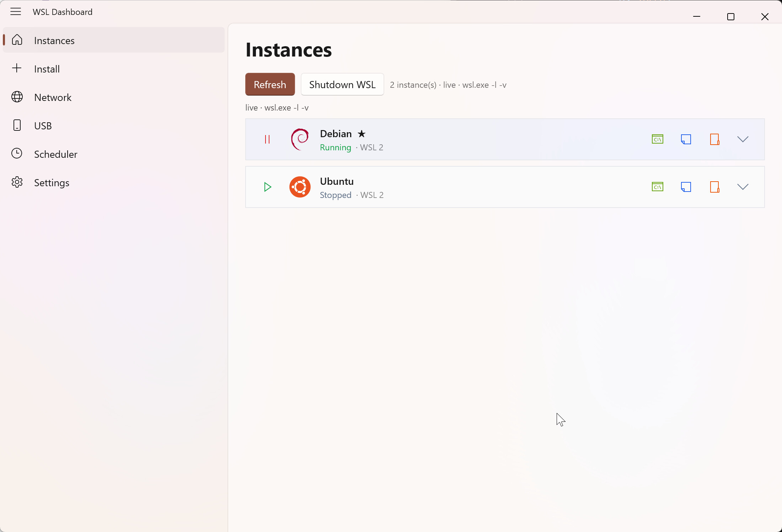
Task: Stop the running Debian instance
Action: [267, 139]
